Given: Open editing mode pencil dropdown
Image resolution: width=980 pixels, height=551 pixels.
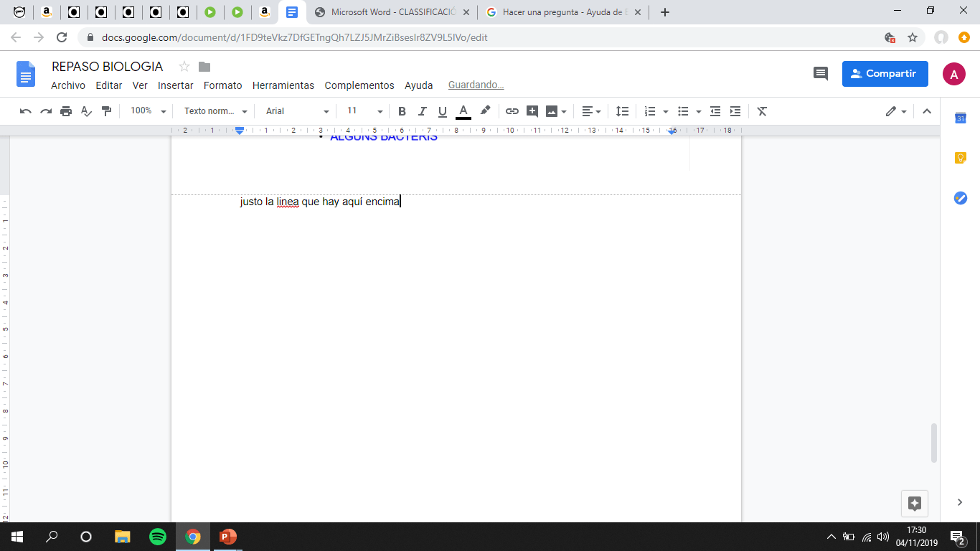Looking at the screenshot, I should [896, 111].
